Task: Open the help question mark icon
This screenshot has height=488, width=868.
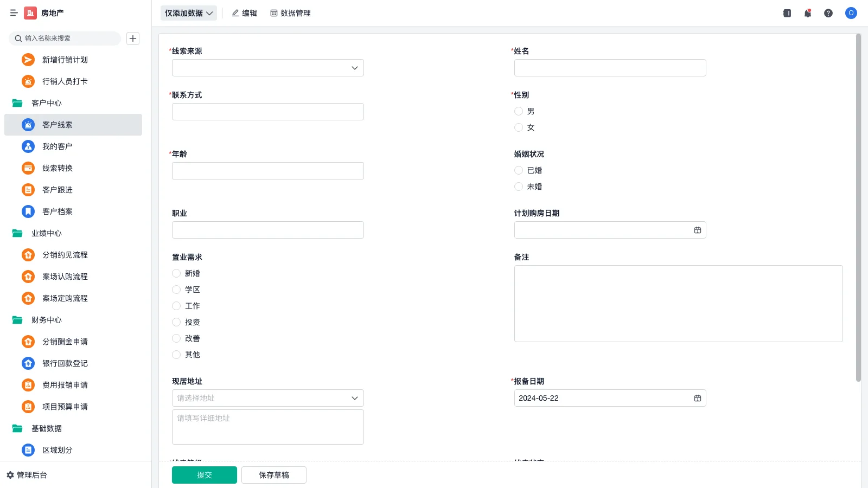Action: point(828,13)
